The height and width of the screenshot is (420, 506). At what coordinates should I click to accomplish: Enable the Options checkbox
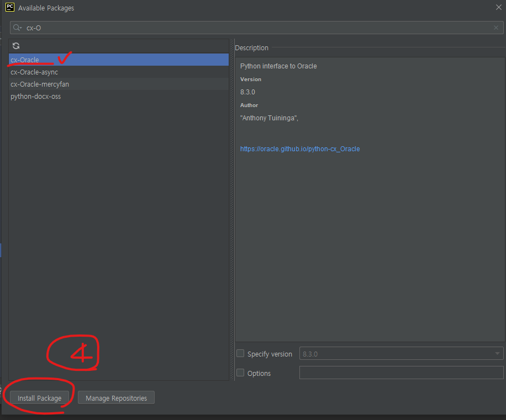[x=240, y=373]
